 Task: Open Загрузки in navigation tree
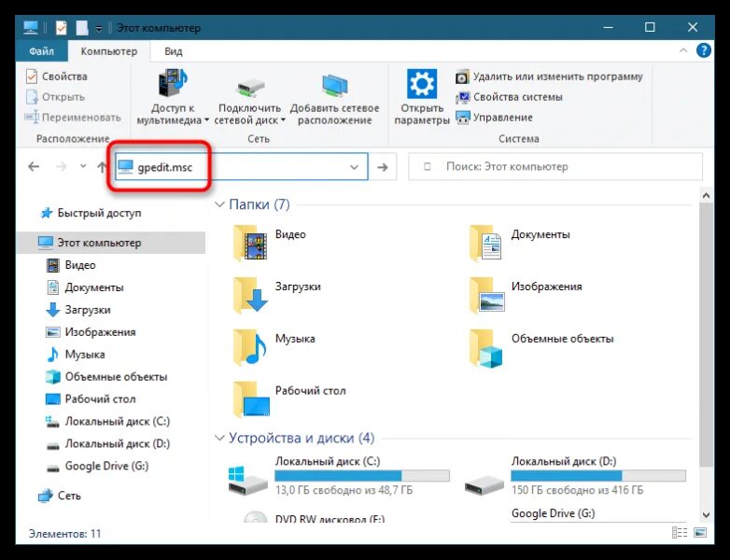pyautogui.click(x=78, y=310)
